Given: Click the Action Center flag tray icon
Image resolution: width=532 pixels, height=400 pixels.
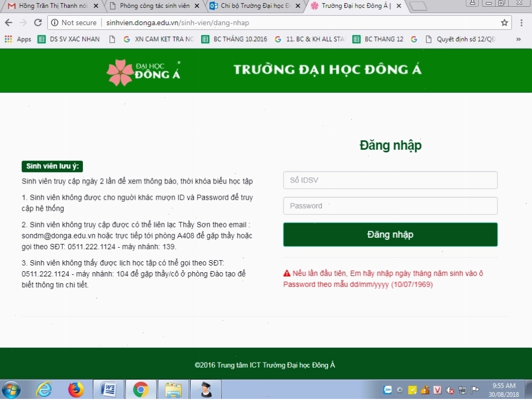Looking at the screenshot, I should 475,390.
